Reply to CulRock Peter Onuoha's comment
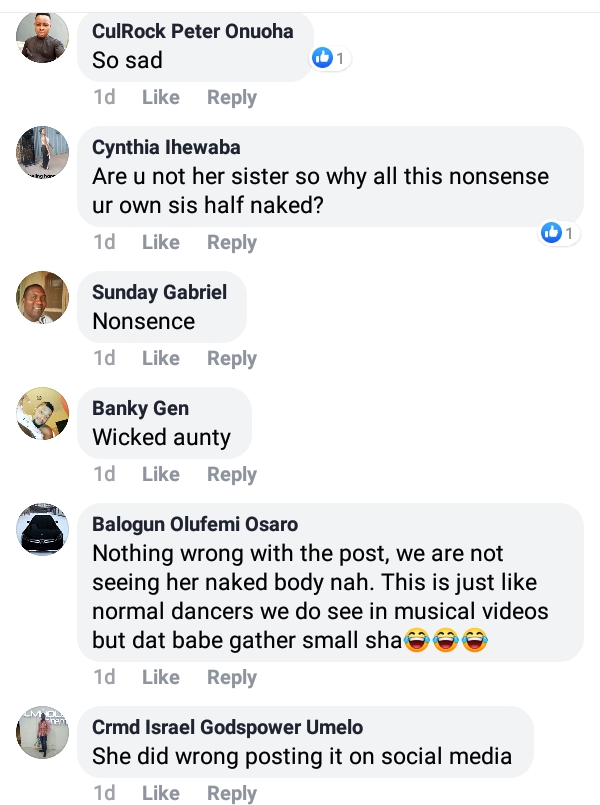 tap(232, 97)
